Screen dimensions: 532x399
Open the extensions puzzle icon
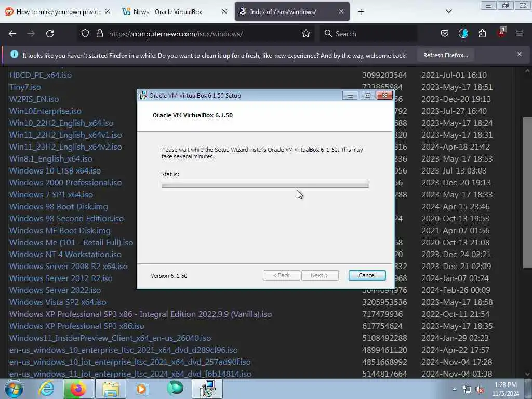coord(482,34)
